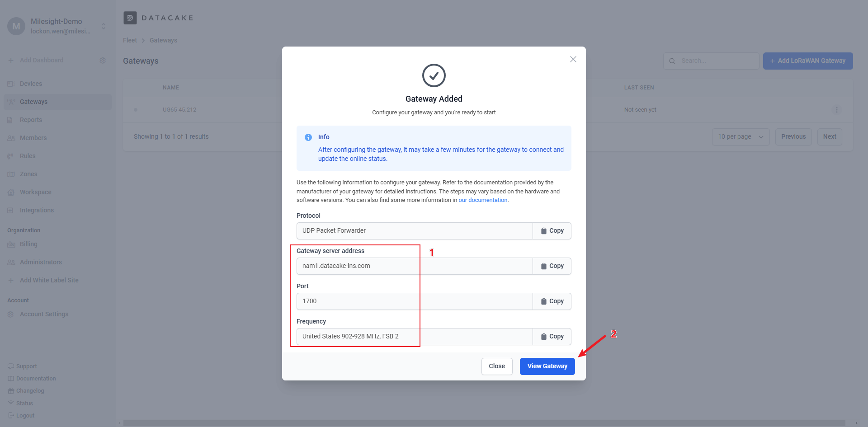Screen dimensions: 868x427
Task: Click the Gateway Added checkmark icon
Action: pos(434,75)
